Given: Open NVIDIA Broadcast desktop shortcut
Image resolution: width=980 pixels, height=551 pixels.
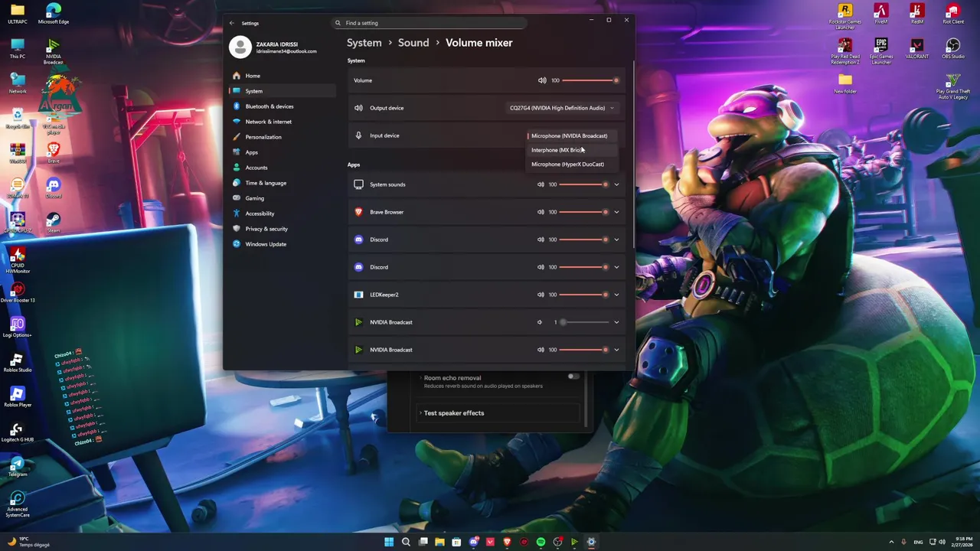Looking at the screenshot, I should click(x=53, y=52).
